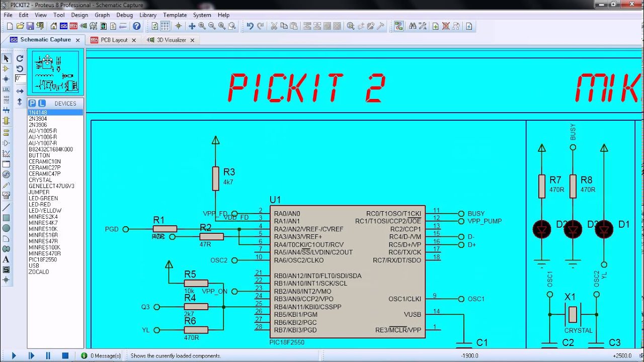This screenshot has width=644, height=362.
Task: Zoom in with the magnifier plus icon
Action: (202, 26)
